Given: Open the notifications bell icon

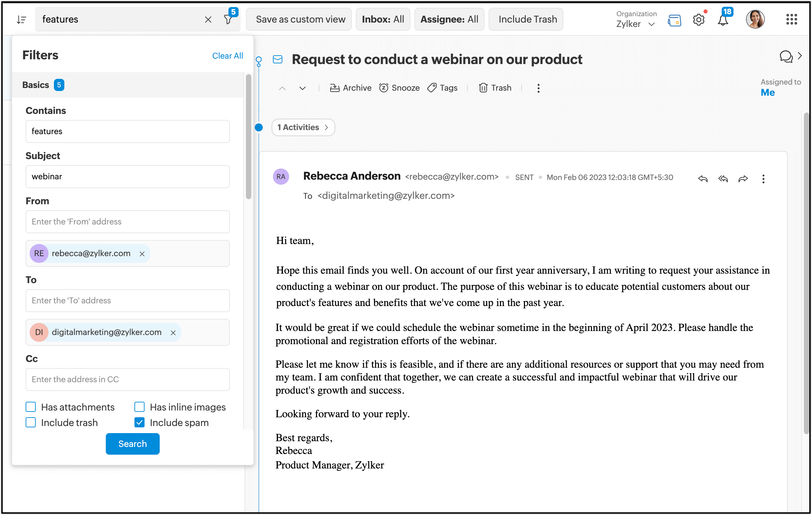Looking at the screenshot, I should coord(723,20).
